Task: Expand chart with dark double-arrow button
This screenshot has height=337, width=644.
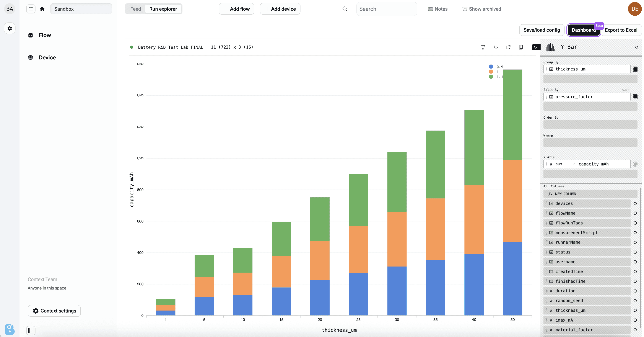Action: point(535,47)
